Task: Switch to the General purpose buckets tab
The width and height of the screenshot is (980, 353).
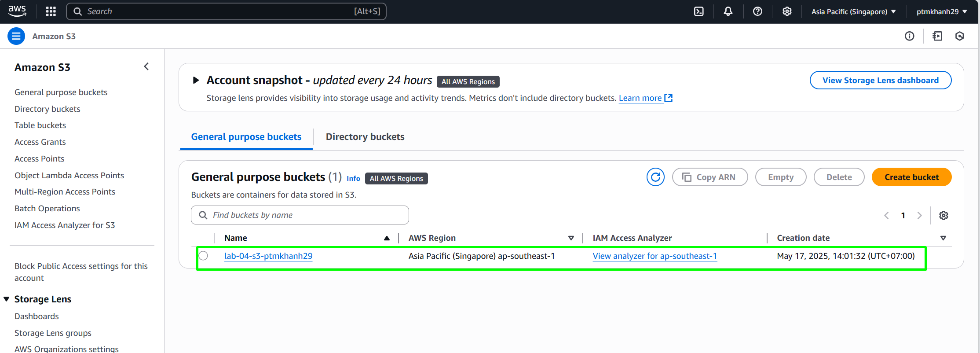Action: point(246,137)
